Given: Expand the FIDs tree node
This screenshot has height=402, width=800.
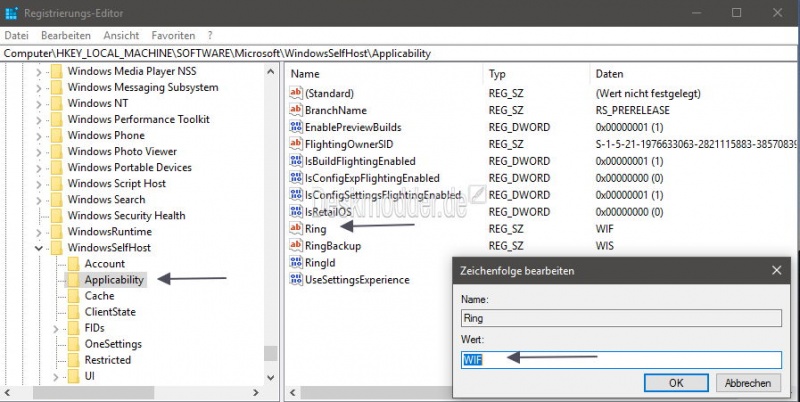Looking at the screenshot, I should click(57, 328).
